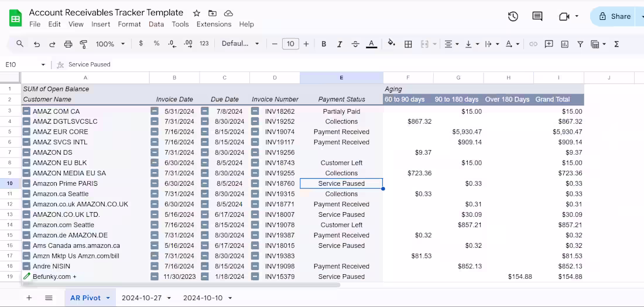Format as percent

(156, 43)
